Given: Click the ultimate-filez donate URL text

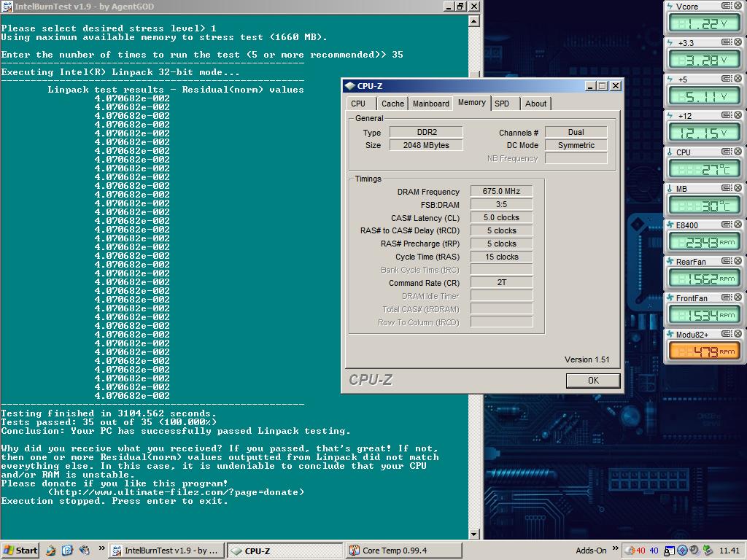Looking at the screenshot, I should (x=176, y=492).
